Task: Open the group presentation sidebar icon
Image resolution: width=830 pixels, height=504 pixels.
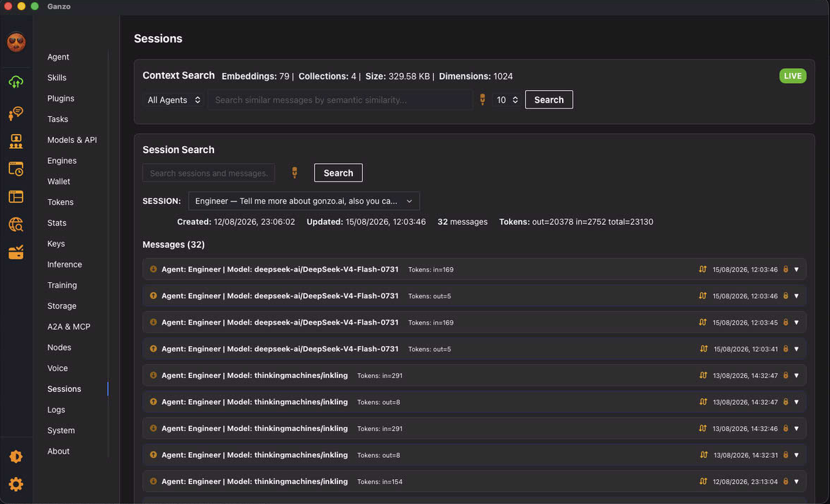Action: (x=16, y=141)
